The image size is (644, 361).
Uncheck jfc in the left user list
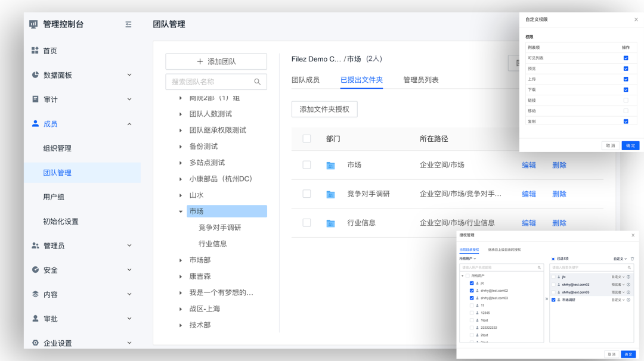pyautogui.click(x=472, y=283)
